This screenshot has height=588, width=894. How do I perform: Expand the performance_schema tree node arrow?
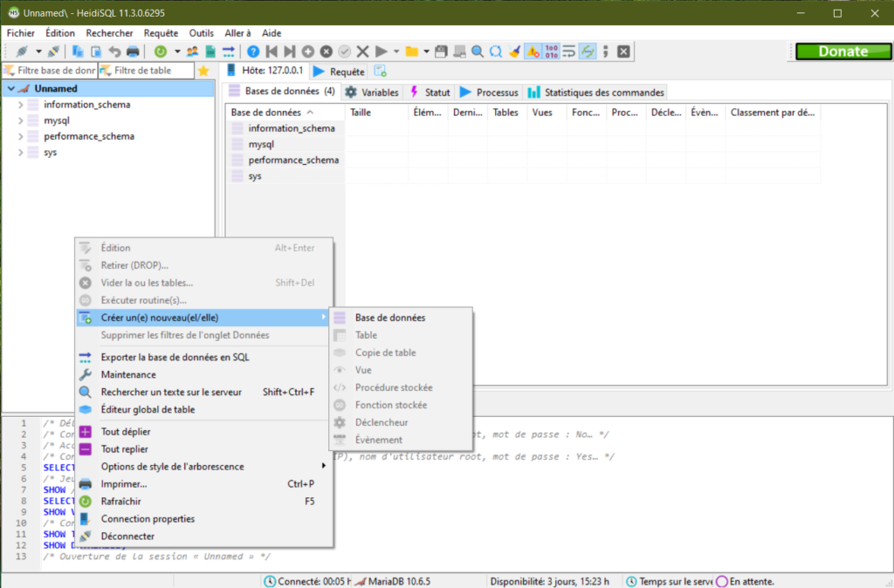pyautogui.click(x=21, y=137)
